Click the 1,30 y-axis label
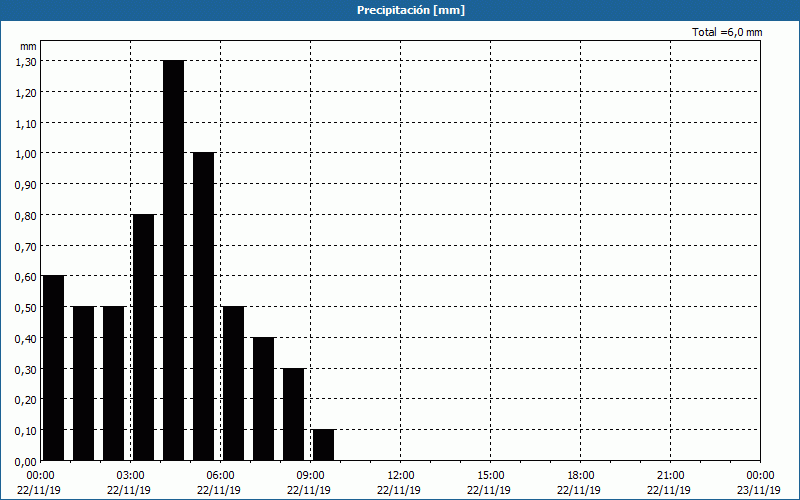The image size is (800, 500). pos(26,62)
